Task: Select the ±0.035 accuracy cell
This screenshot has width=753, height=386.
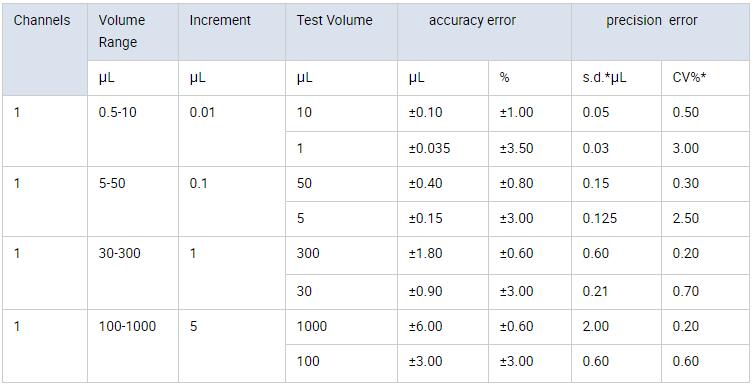Action: (x=443, y=148)
